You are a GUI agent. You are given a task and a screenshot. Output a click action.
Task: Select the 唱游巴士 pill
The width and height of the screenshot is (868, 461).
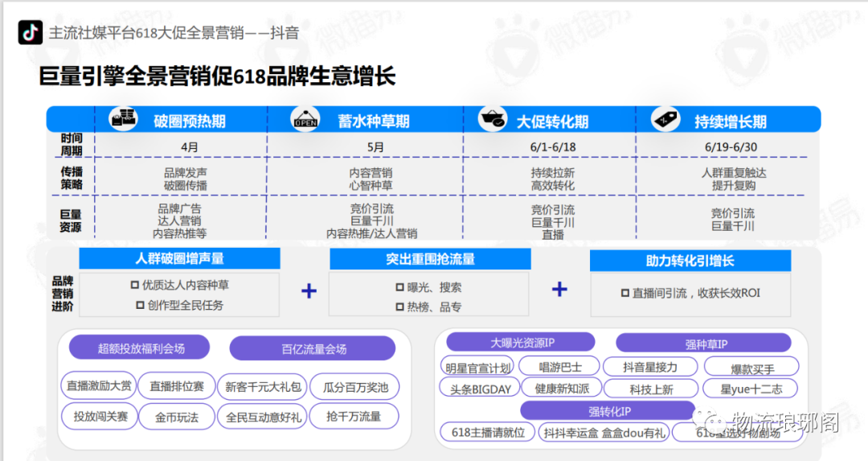point(559,366)
